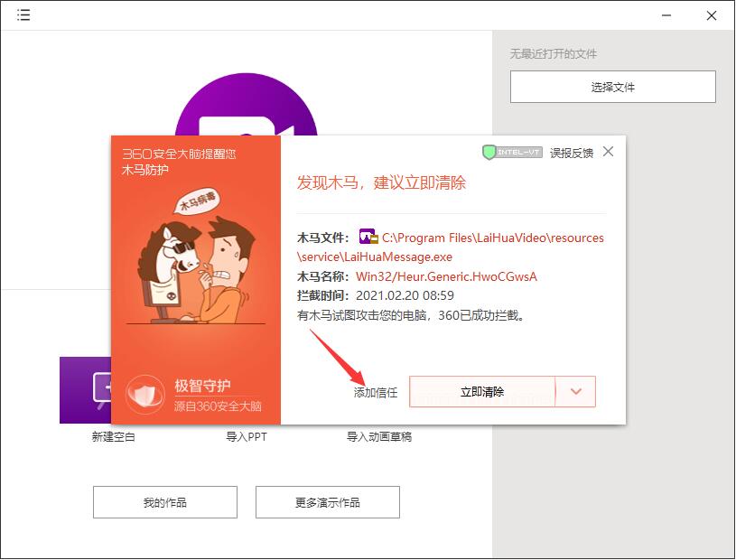Click the 选择文件 button
This screenshot has width=736, height=560.
613,87
